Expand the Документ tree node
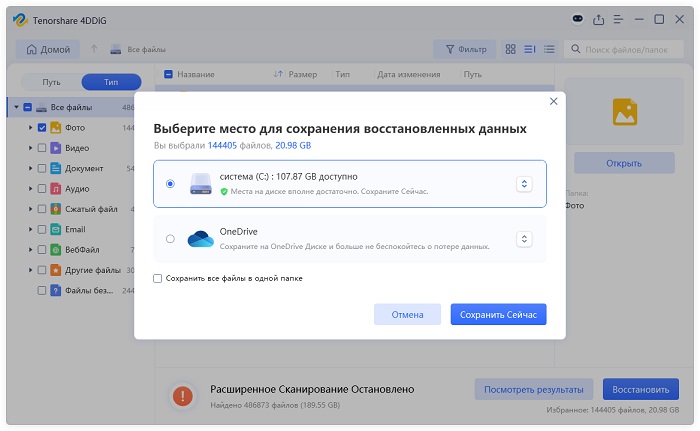700x431 pixels. tap(30, 168)
